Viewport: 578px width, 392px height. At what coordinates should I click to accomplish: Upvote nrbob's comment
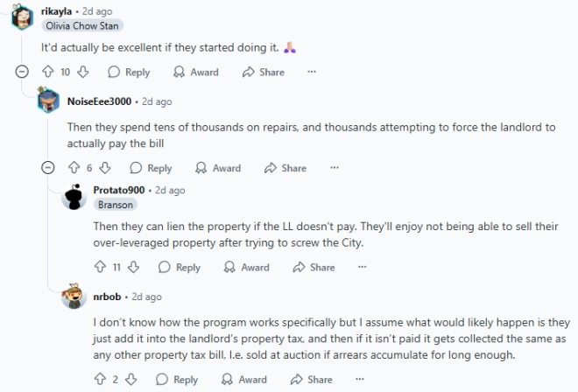coord(99,380)
